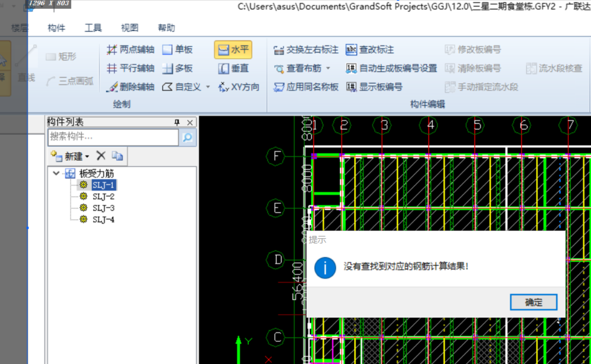Screen dimensions: 591x364
Task: Activate the 垂直 vertical direction button
Action: (x=233, y=69)
